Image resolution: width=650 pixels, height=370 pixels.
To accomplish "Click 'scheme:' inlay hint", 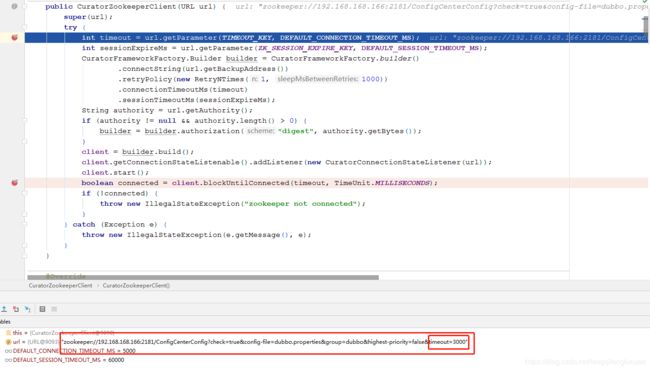I will [260, 131].
